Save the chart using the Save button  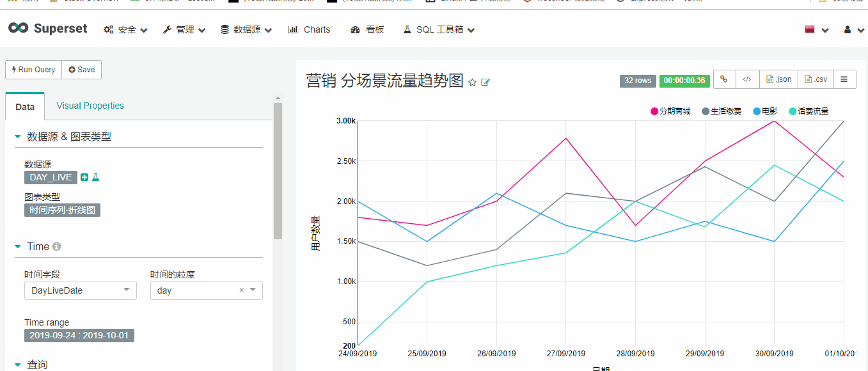tap(81, 70)
